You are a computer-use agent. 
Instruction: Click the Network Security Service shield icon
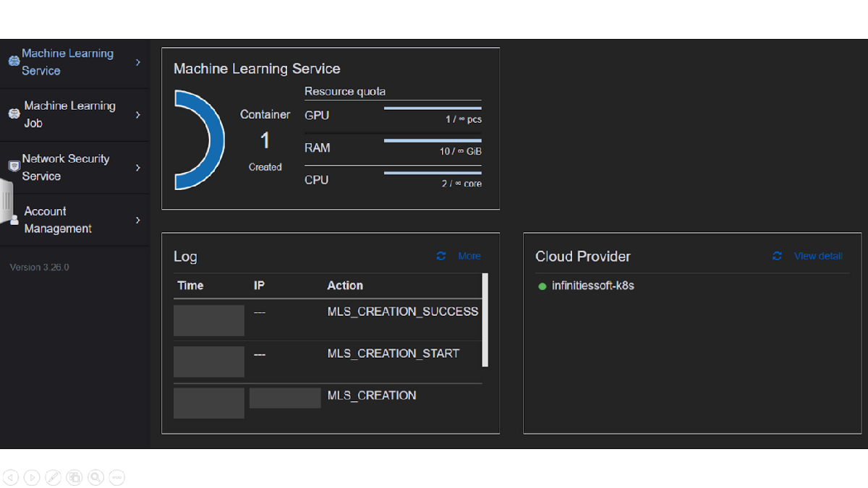pos(14,167)
